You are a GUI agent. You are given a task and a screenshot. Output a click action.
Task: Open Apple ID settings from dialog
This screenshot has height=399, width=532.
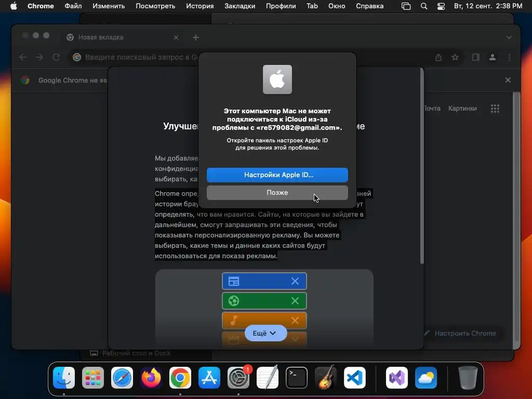(x=277, y=175)
